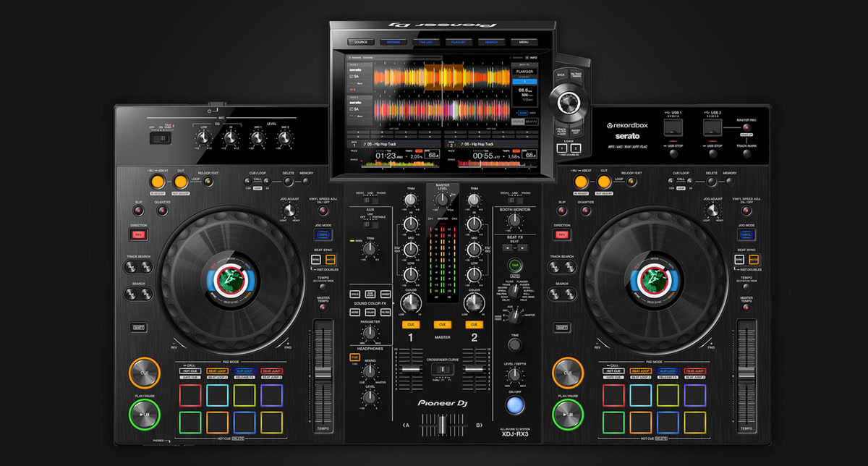The height and width of the screenshot is (466, 868).
Task: Select BEAT JUMP pad mode on right deck
Action: tap(696, 370)
